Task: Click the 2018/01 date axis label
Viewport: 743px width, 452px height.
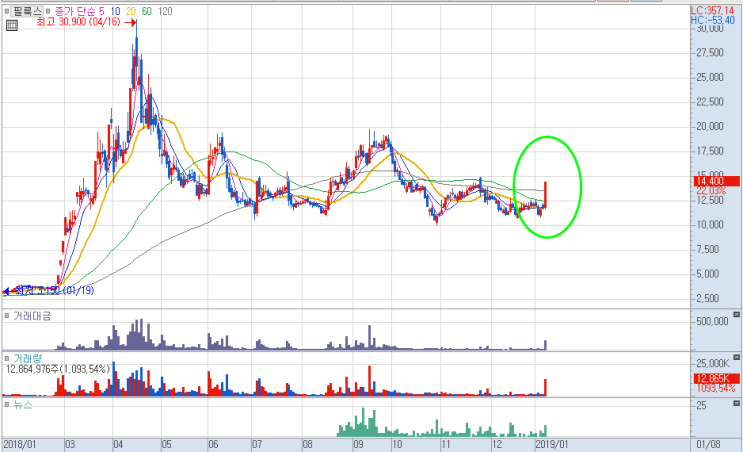Action: [19, 444]
